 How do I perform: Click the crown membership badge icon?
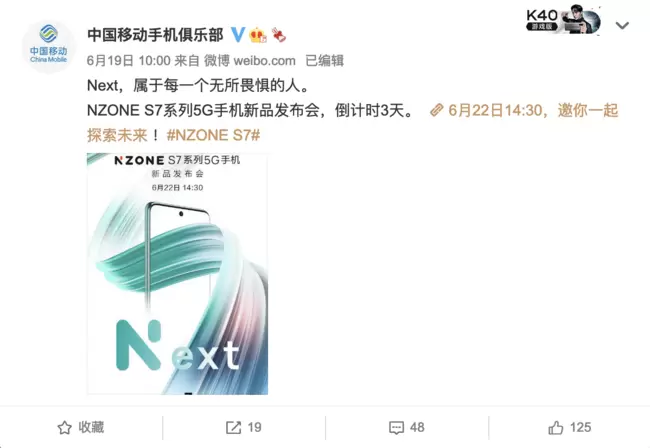click(x=258, y=35)
